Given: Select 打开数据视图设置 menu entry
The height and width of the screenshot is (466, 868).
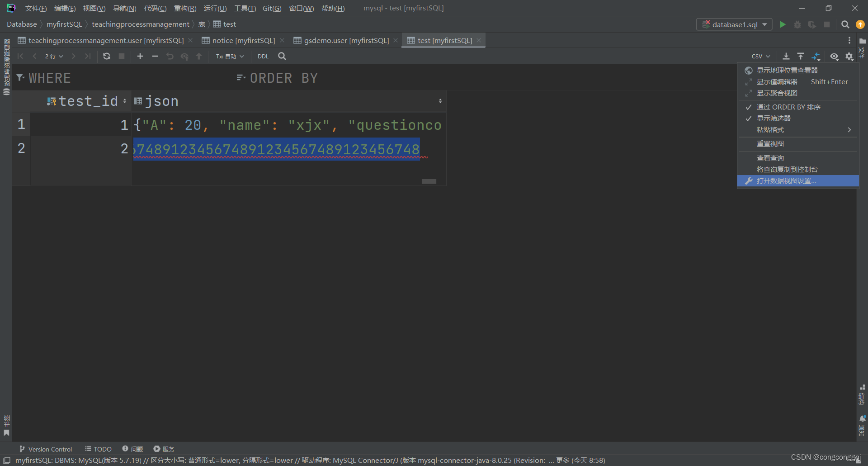Looking at the screenshot, I should coord(798,181).
